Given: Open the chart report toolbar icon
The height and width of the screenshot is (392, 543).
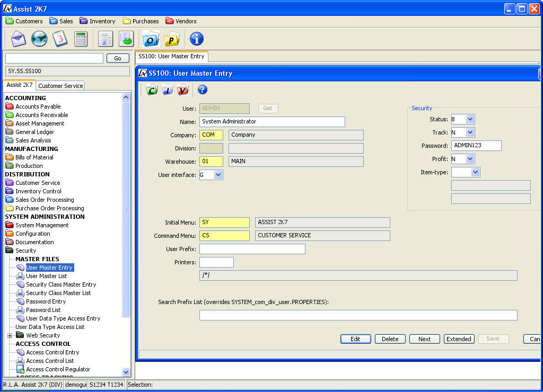Looking at the screenshot, I should (x=126, y=39).
